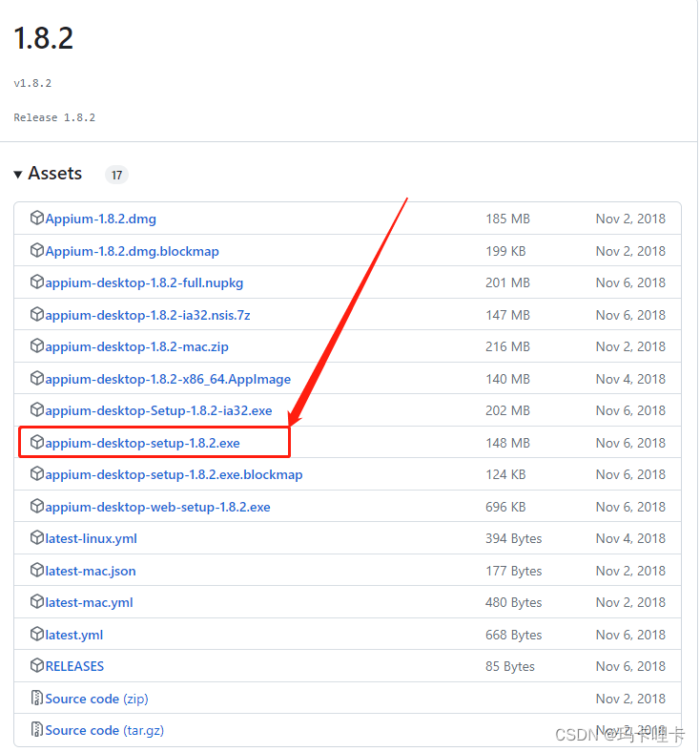Click the 1.8.2 release title
This screenshot has height=752, width=700.
44,38
